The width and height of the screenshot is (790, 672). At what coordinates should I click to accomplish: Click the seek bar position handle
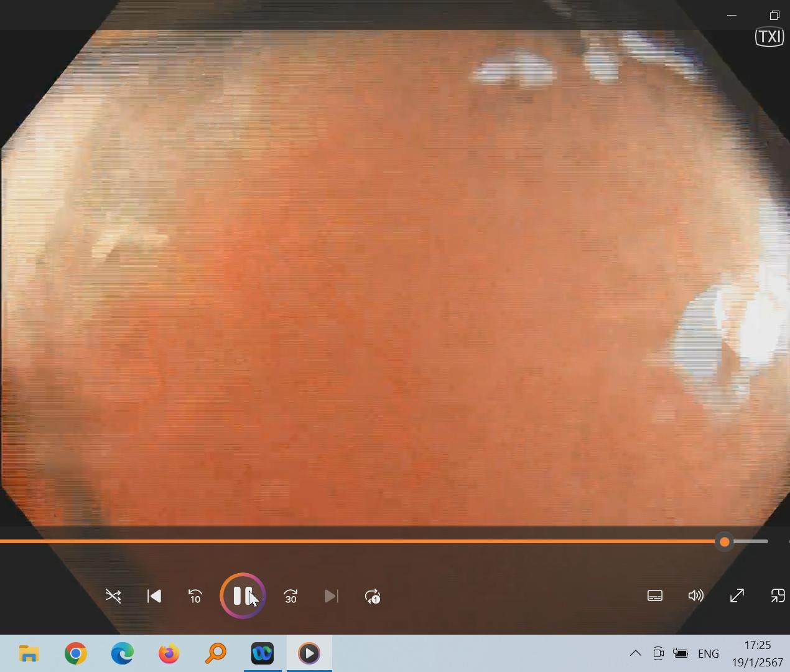pyautogui.click(x=724, y=542)
